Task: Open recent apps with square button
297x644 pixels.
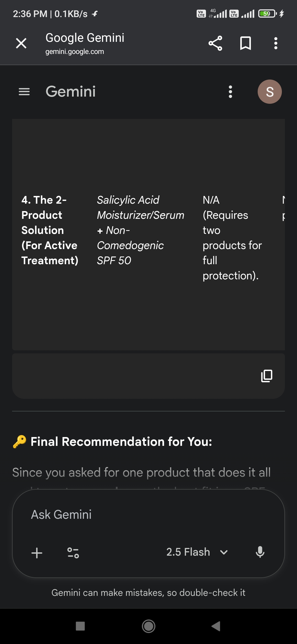Action: (x=80, y=626)
